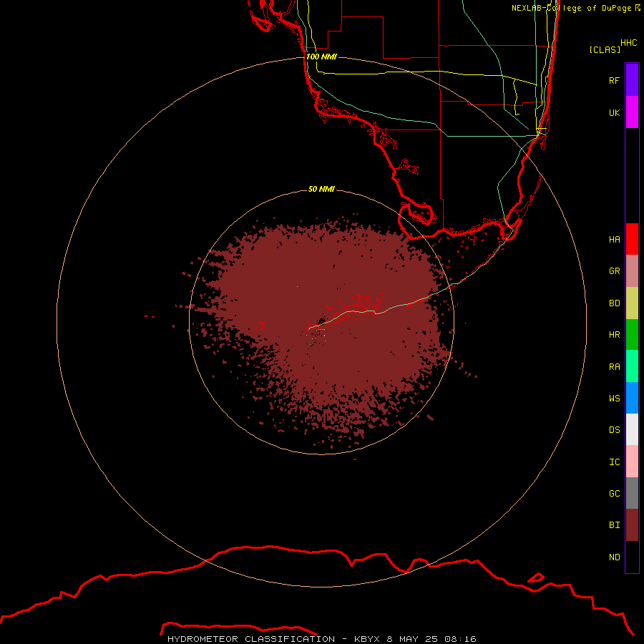Click the UK legend label

(614, 112)
